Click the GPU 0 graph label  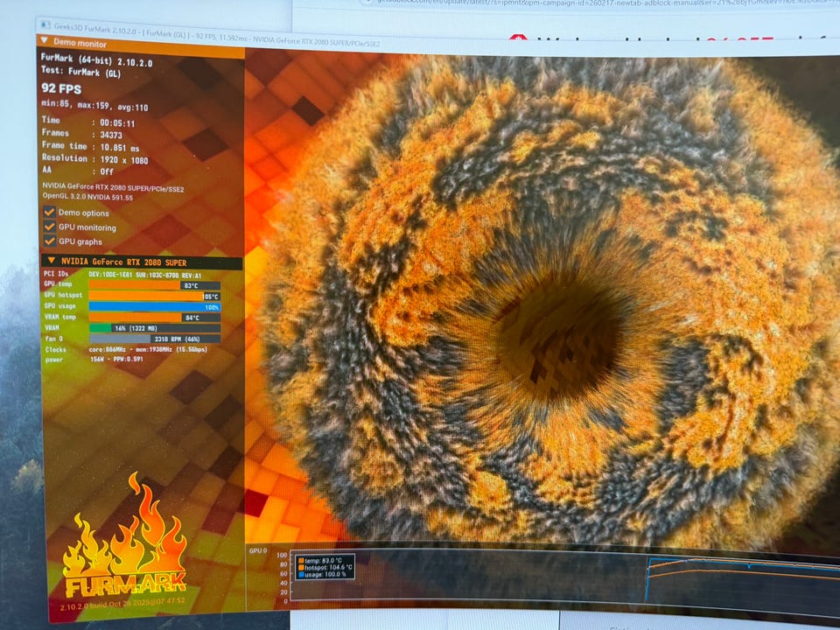pos(257,550)
